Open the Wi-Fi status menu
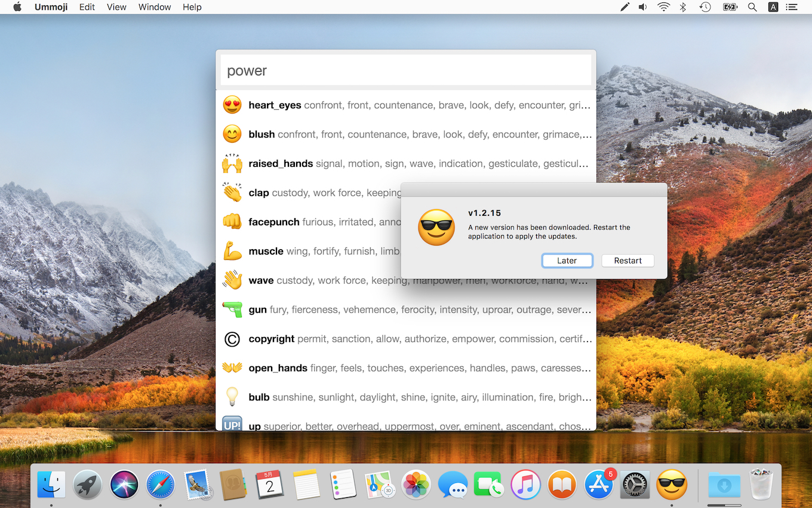The width and height of the screenshot is (812, 508). pos(663,7)
